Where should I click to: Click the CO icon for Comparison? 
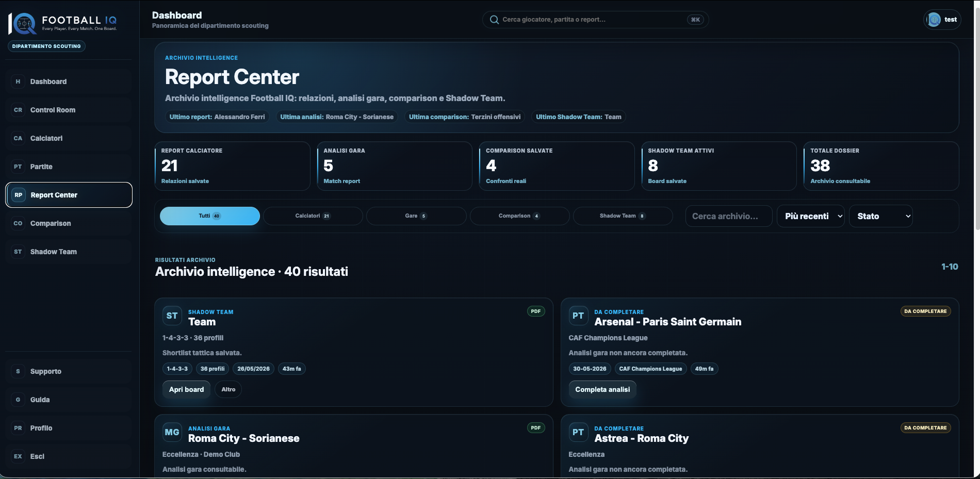(18, 223)
